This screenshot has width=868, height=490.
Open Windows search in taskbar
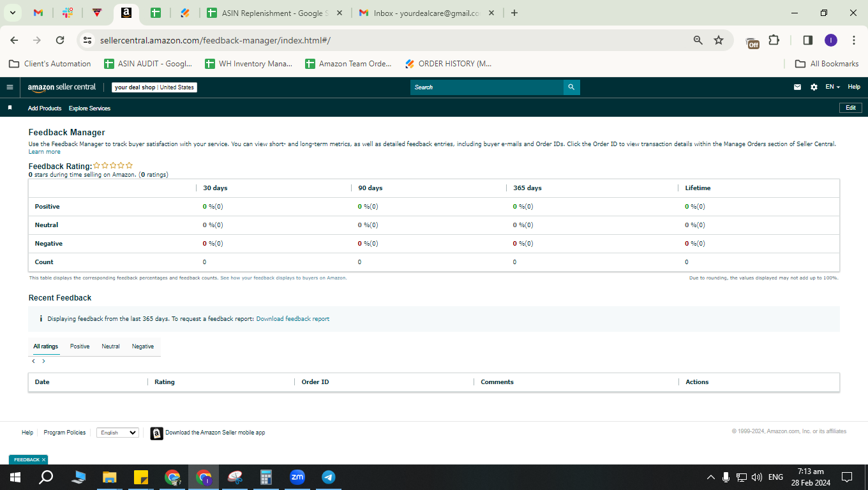pyautogui.click(x=46, y=477)
